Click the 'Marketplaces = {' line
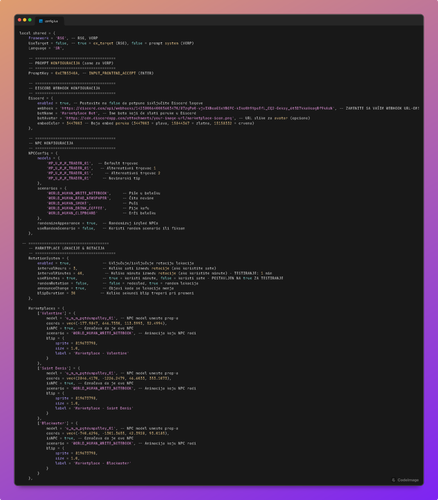The height and width of the screenshot is (500, 438). [x=46, y=308]
